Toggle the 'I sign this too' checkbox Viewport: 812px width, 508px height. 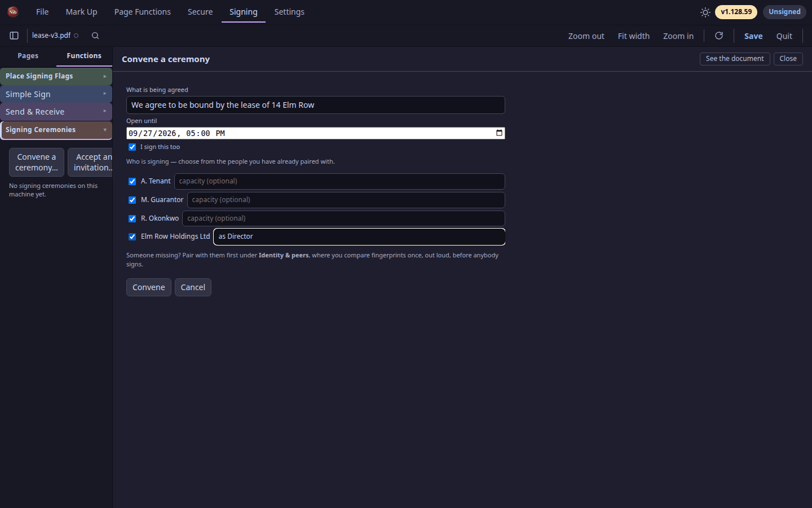132,147
